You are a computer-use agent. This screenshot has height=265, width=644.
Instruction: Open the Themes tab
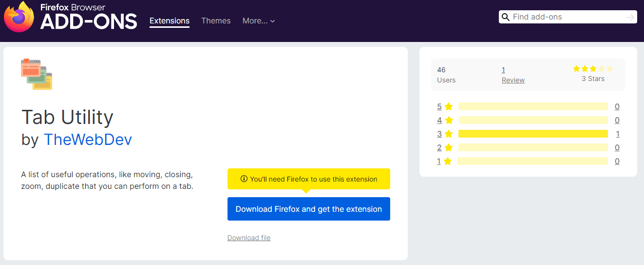click(216, 21)
